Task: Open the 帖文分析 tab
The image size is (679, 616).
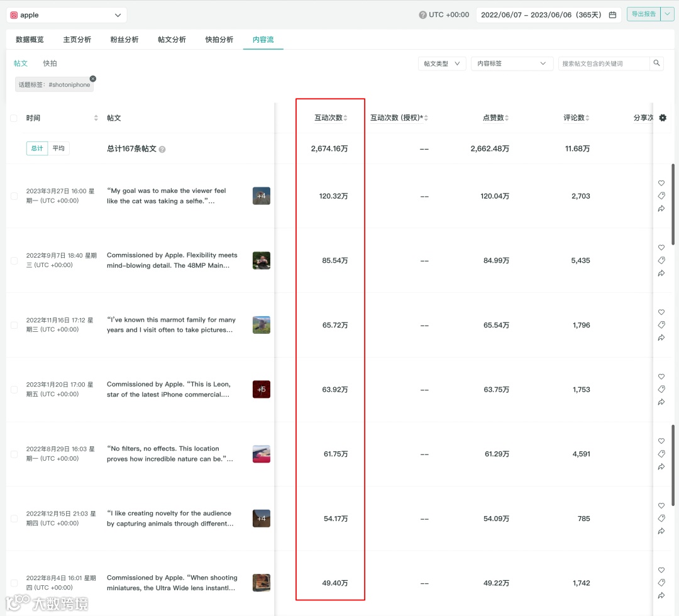Action: (172, 40)
